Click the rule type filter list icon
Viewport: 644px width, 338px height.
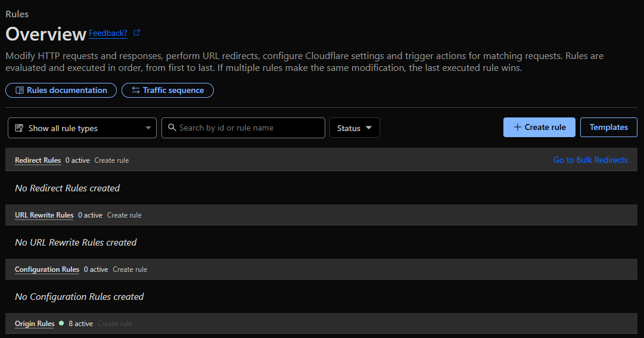[19, 128]
